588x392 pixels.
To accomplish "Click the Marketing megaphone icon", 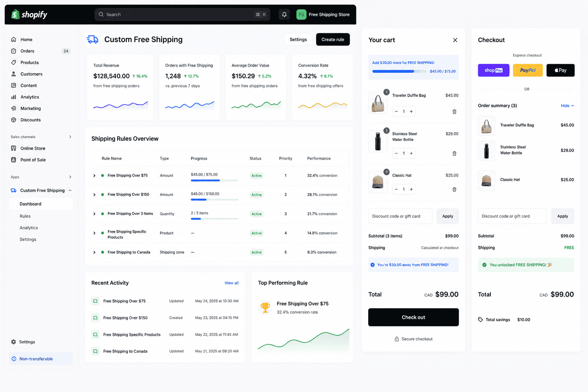I will (x=14, y=108).
